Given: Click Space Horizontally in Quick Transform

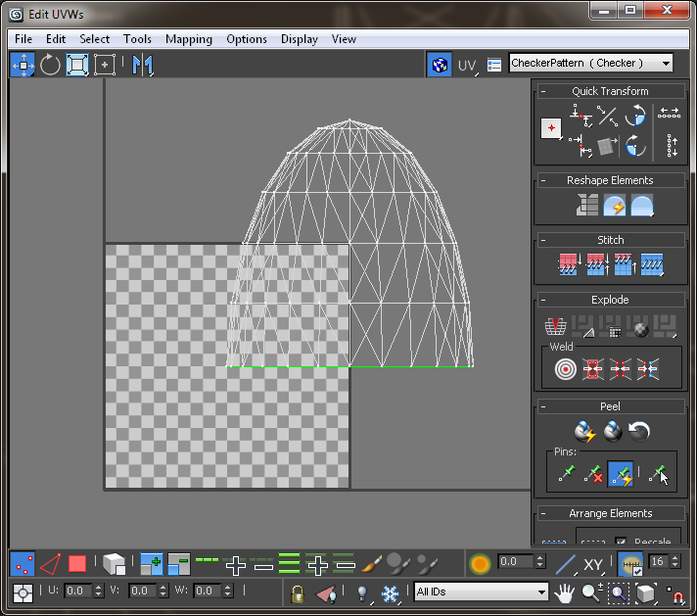Looking at the screenshot, I should click(669, 114).
